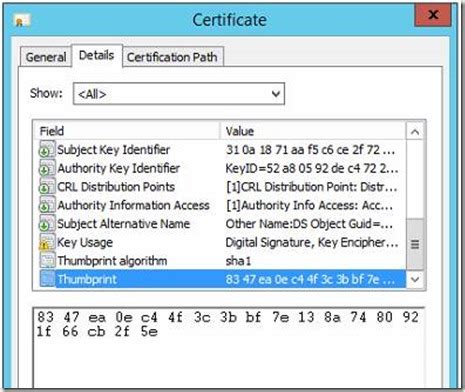Image resolution: width=465 pixels, height=392 pixels.
Task: Select the Authority Key Identifier field
Action: tap(119, 168)
